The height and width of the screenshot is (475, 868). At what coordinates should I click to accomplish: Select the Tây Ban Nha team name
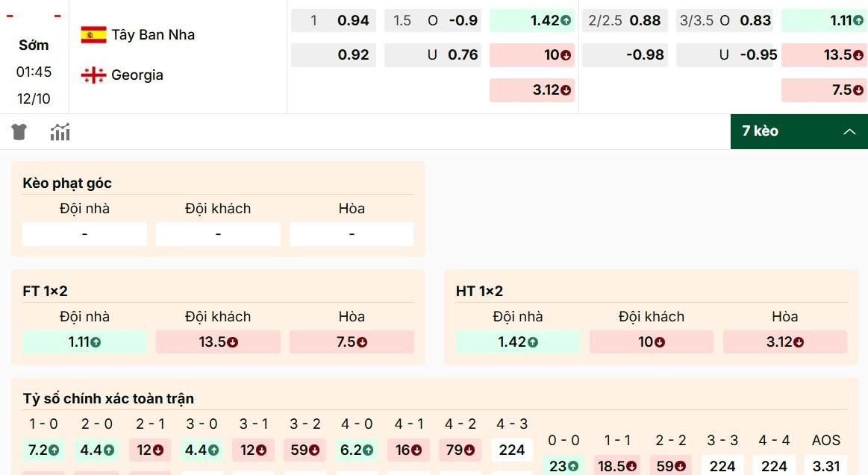point(152,34)
